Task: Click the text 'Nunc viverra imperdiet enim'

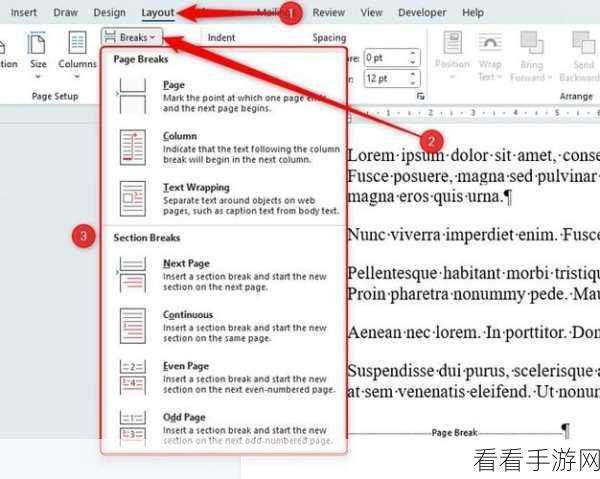Action: click(451, 234)
